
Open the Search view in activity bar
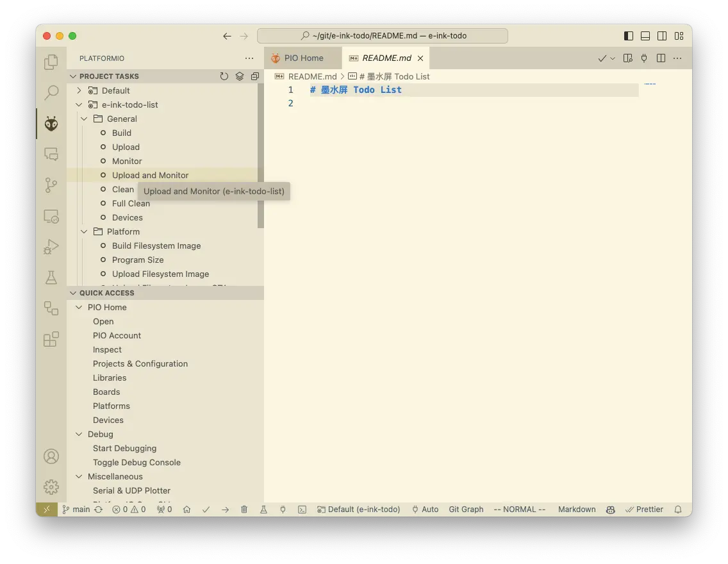tap(51, 93)
